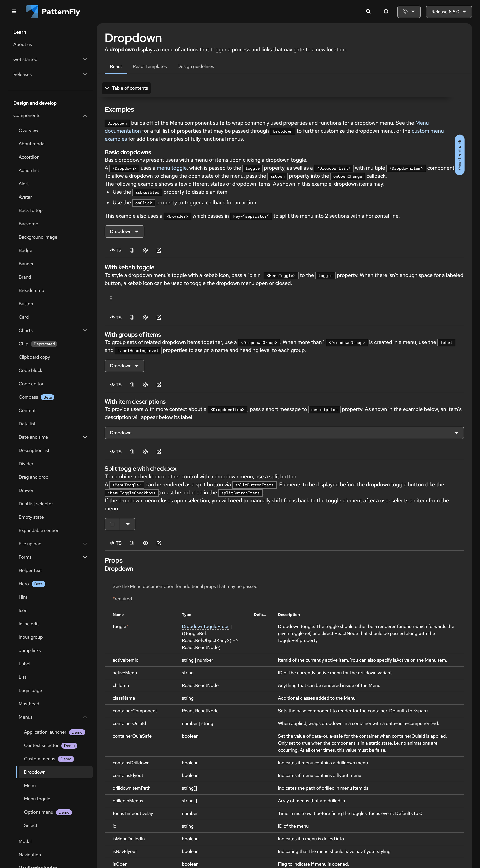The image size is (480, 868).
Task: Switch to the React templates tab
Action: coord(149,66)
